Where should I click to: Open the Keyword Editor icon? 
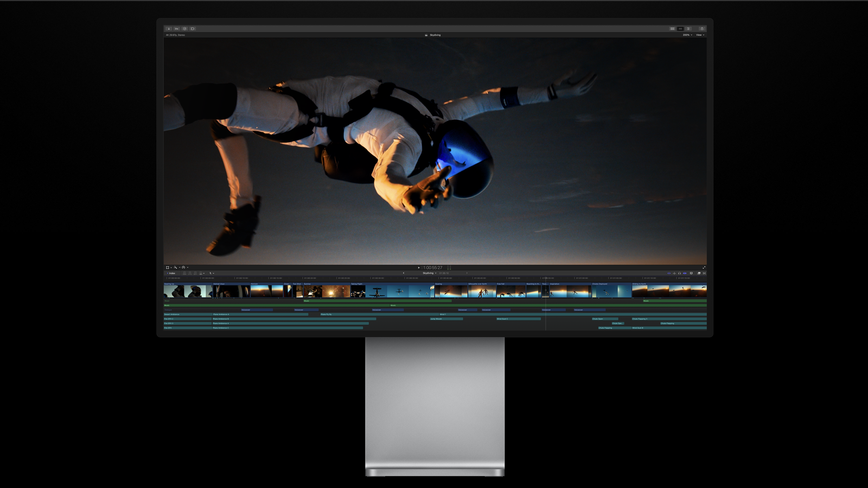(177, 28)
